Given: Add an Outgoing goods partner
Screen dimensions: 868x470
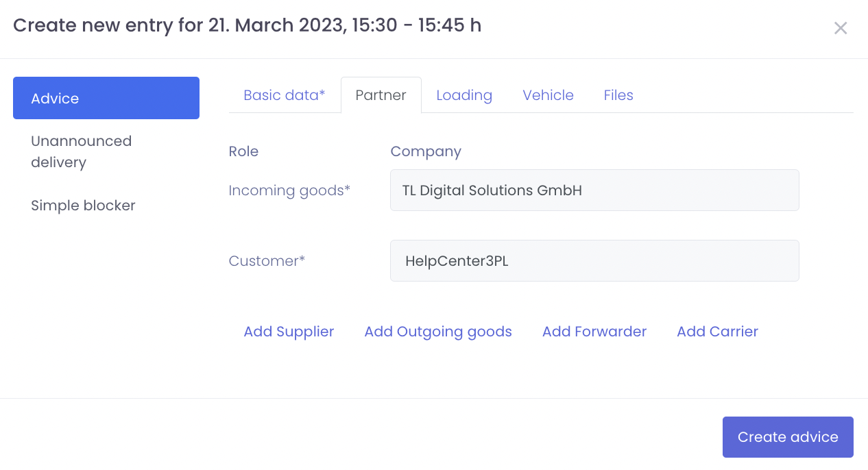Looking at the screenshot, I should (x=437, y=332).
